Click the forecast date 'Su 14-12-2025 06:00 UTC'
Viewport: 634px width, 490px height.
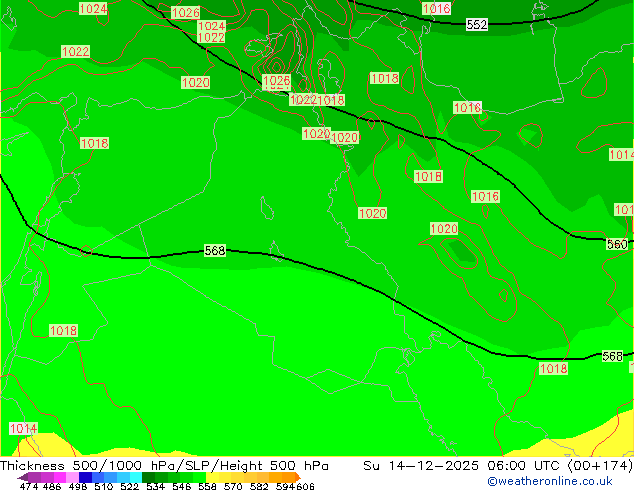[x=463, y=466]
